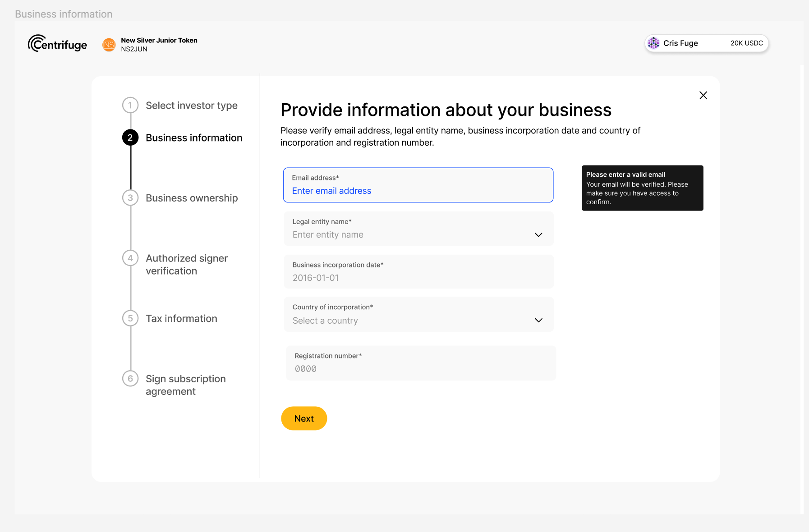Open the Cris Fuge wallet account button
The image size is (809, 532).
707,43
